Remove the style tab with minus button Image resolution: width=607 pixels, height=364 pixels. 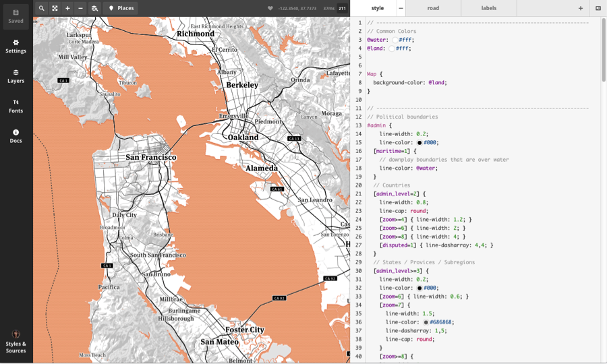[x=401, y=8]
